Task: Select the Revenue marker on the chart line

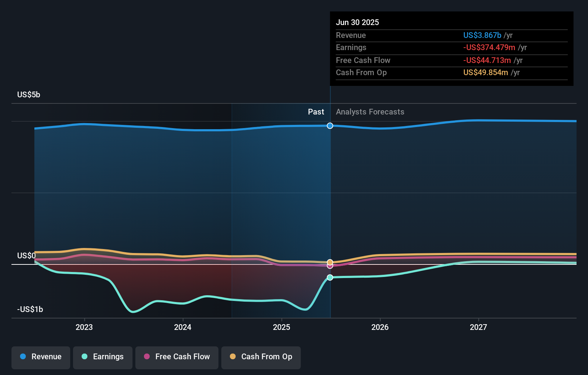Action: pyautogui.click(x=330, y=126)
